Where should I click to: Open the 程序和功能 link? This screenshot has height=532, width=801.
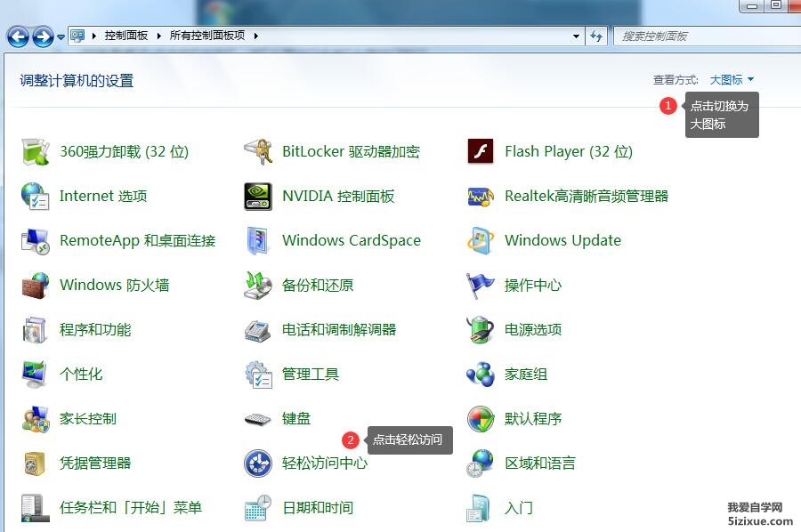pyautogui.click(x=95, y=330)
